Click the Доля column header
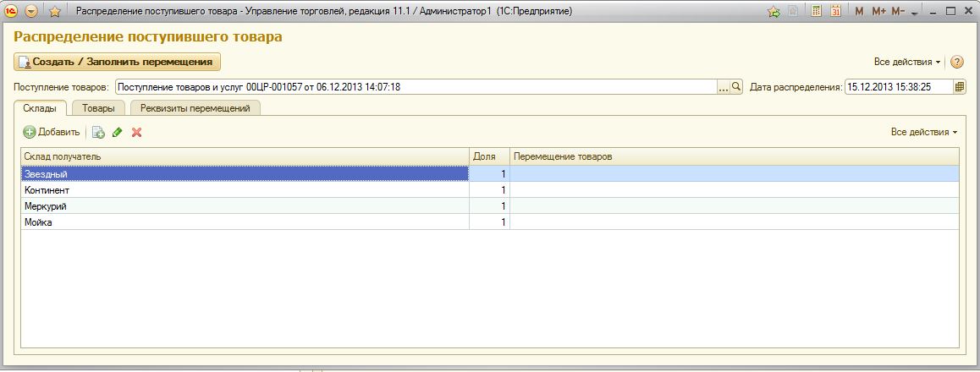The image size is (980, 372). point(489,156)
